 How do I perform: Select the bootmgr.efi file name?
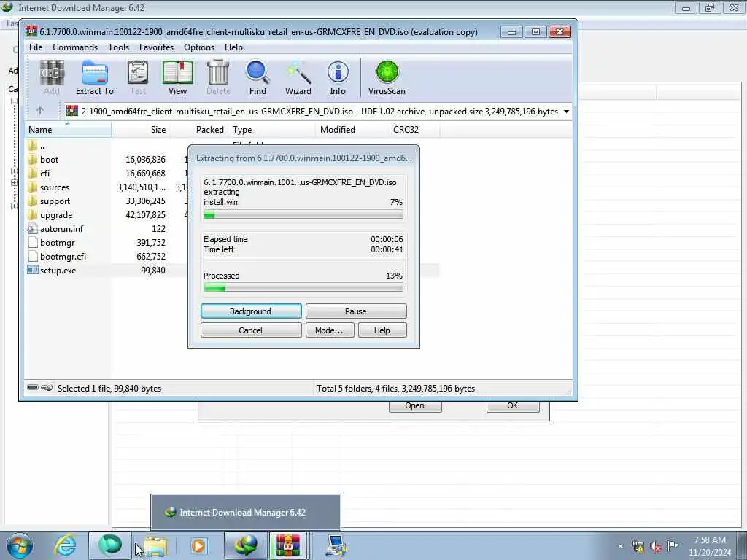[x=63, y=256]
